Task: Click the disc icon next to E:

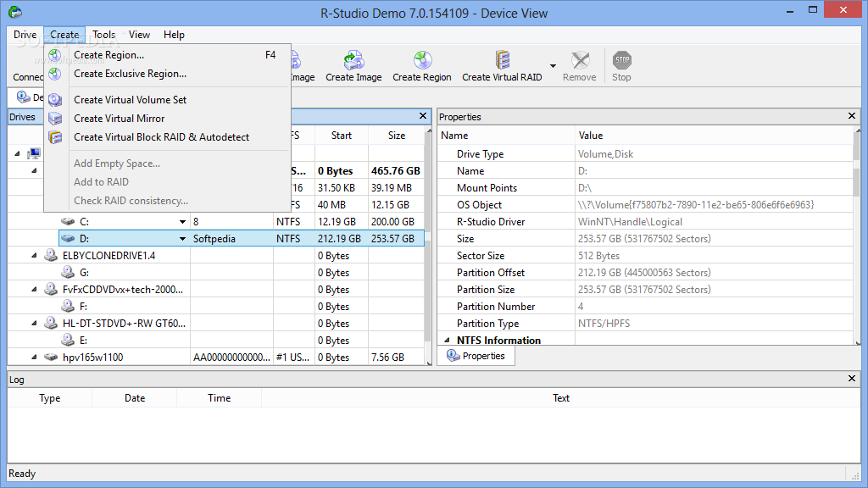Action: (68, 340)
